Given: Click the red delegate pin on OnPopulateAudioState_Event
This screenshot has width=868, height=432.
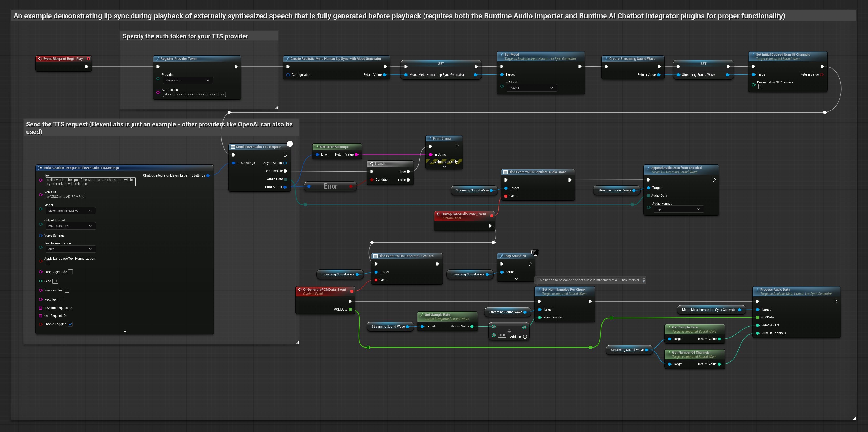Looking at the screenshot, I should tap(492, 216).
